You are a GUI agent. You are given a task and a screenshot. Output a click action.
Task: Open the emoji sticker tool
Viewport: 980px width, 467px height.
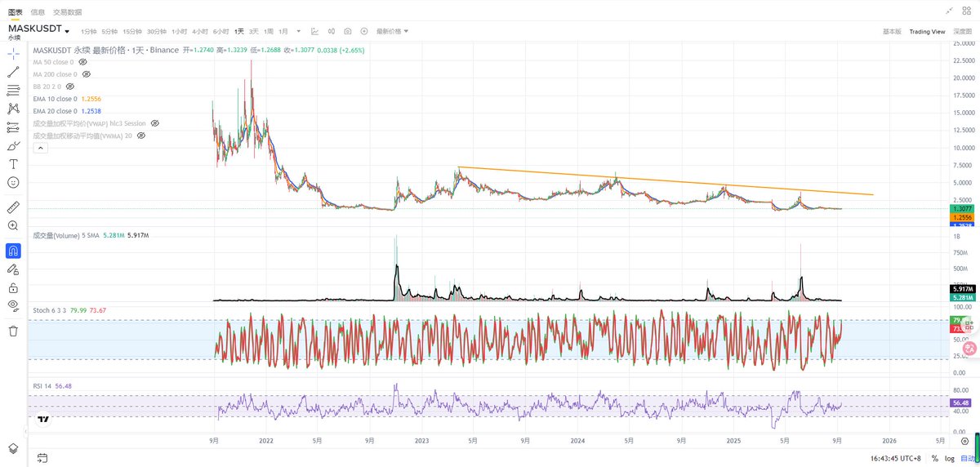click(13, 182)
